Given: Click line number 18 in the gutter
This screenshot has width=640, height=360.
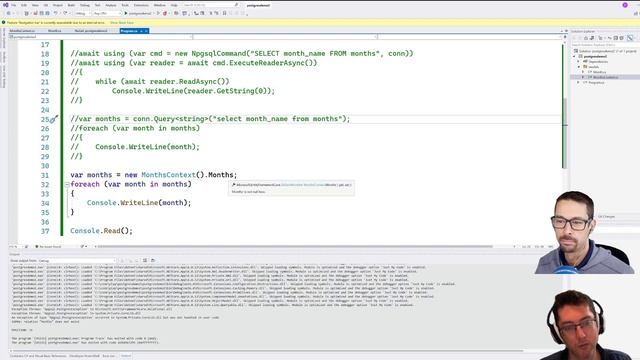Looking at the screenshot, I should (45, 54).
